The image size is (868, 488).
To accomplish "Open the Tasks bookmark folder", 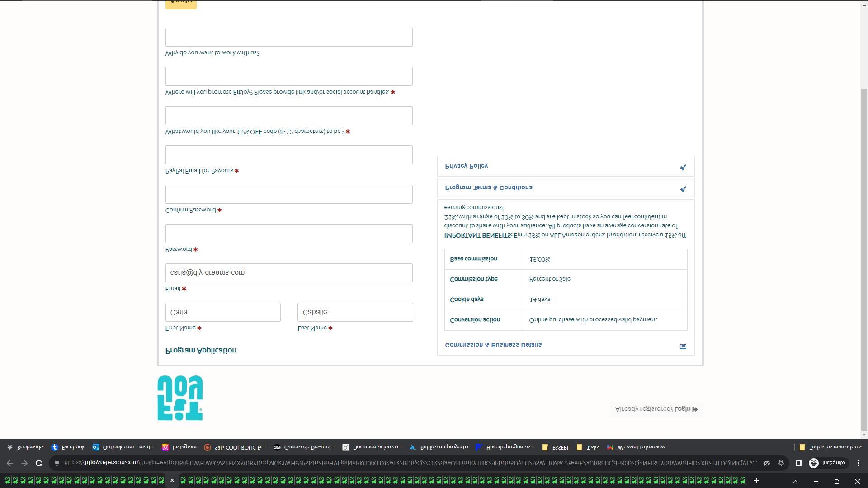I will tap(588, 447).
